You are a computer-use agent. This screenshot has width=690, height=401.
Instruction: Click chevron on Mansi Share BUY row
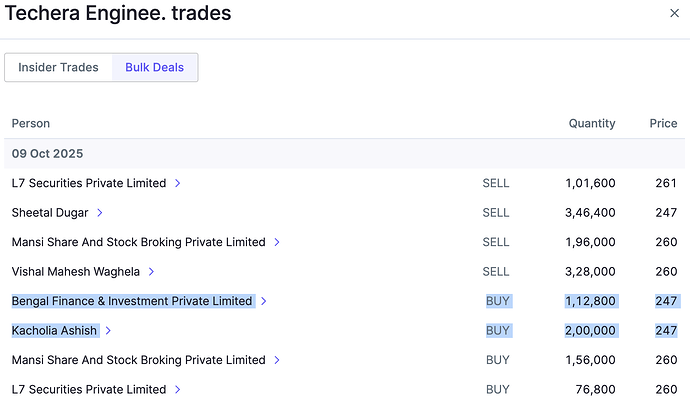point(277,360)
